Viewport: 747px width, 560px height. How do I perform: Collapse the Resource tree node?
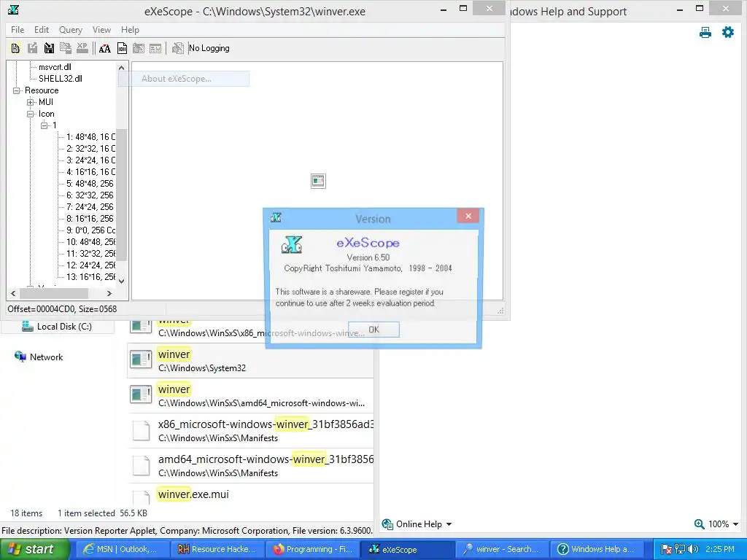(x=16, y=90)
